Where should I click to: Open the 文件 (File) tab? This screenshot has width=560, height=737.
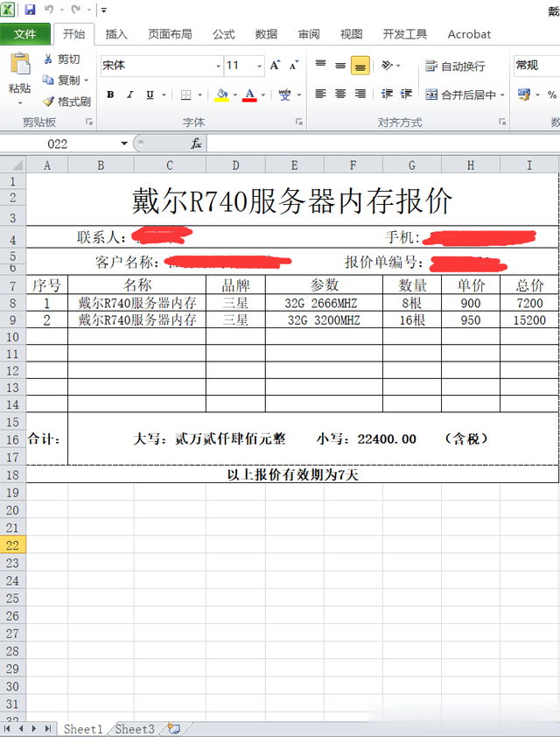coord(24,34)
